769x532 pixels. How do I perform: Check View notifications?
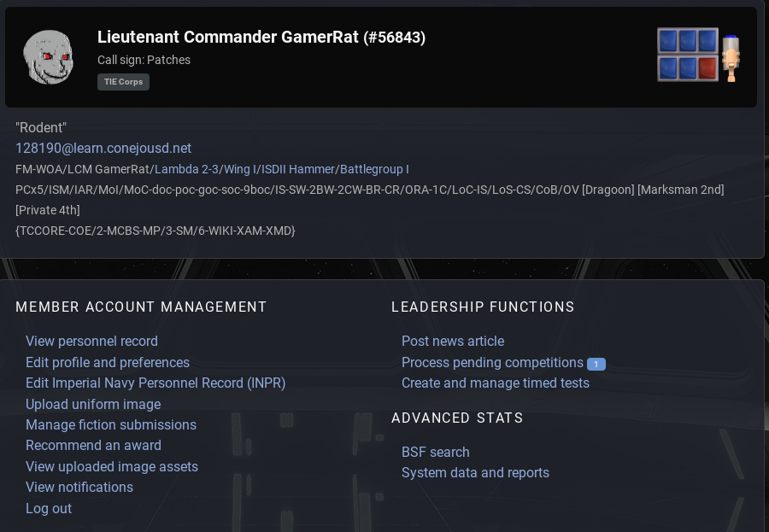79,487
